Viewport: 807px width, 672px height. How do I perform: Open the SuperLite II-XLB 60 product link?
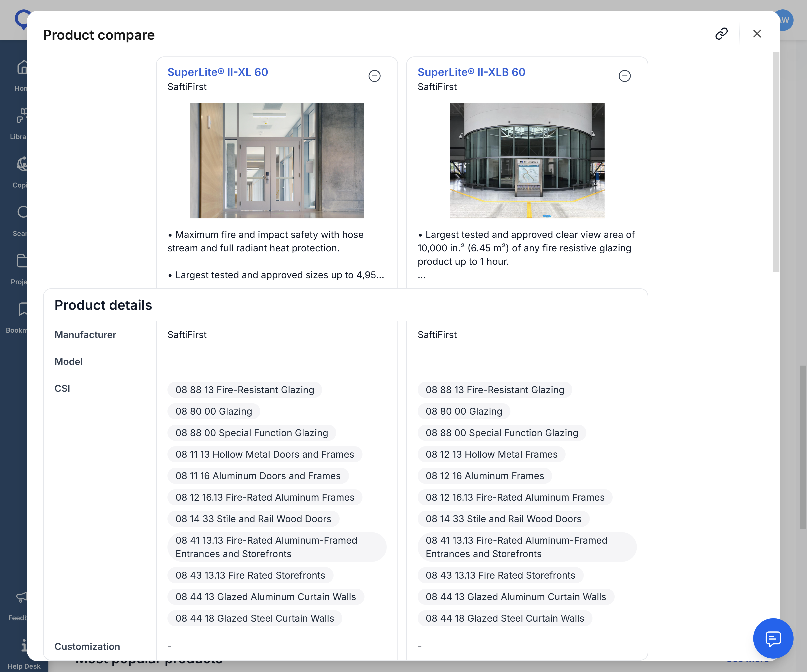pyautogui.click(x=471, y=72)
